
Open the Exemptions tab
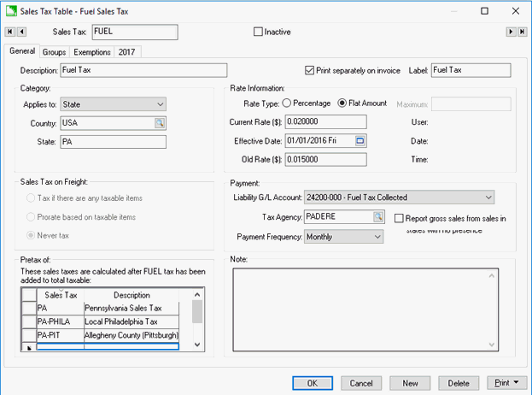(91, 52)
